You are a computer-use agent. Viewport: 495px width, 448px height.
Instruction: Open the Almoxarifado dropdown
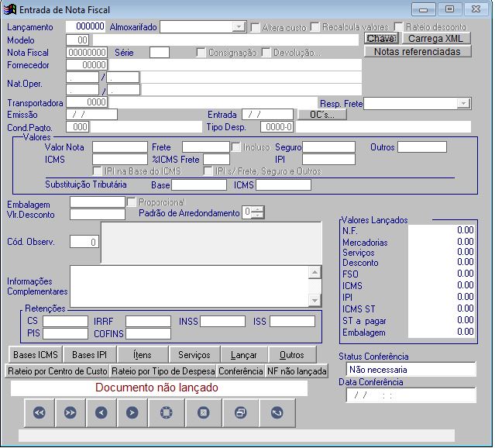coord(239,27)
